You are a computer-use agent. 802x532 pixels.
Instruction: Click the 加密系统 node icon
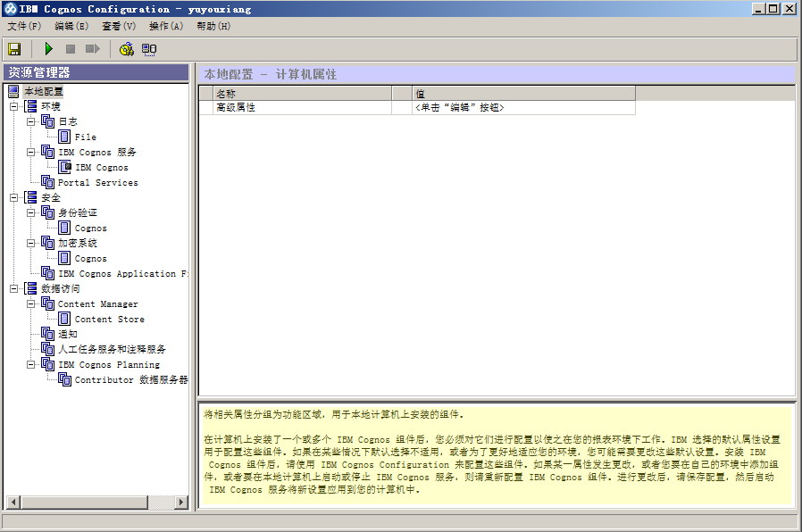[47, 243]
